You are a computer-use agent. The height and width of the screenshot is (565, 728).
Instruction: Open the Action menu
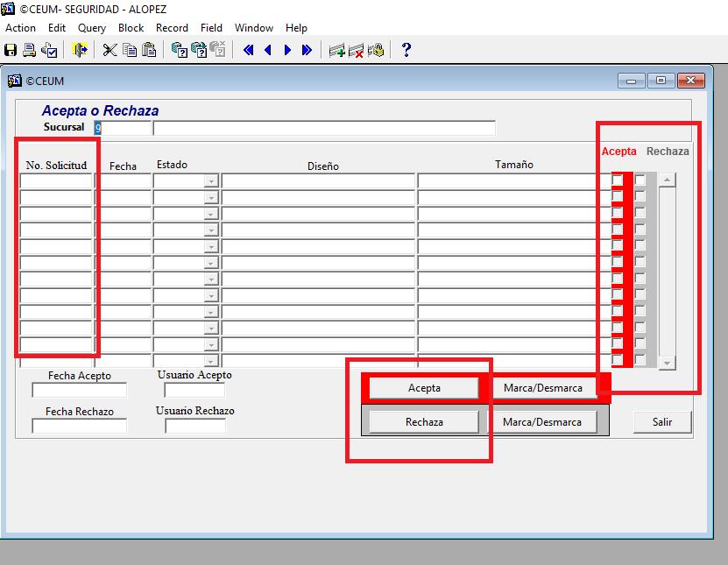20,28
